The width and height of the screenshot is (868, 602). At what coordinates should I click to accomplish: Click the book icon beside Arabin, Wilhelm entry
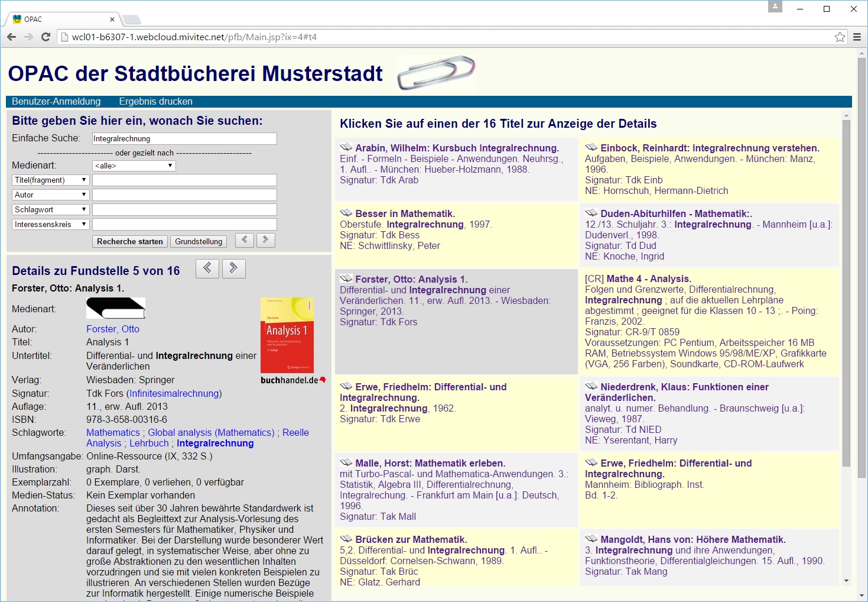coord(346,148)
